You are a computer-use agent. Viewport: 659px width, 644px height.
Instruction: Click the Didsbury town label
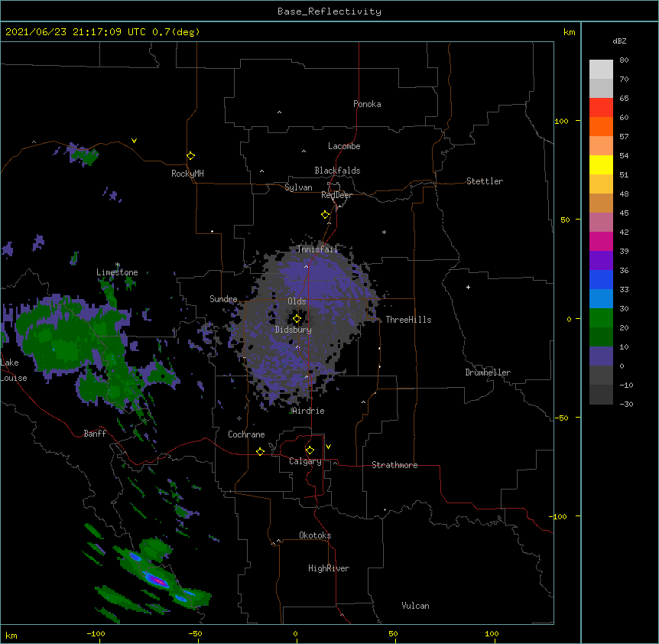pyautogui.click(x=294, y=330)
